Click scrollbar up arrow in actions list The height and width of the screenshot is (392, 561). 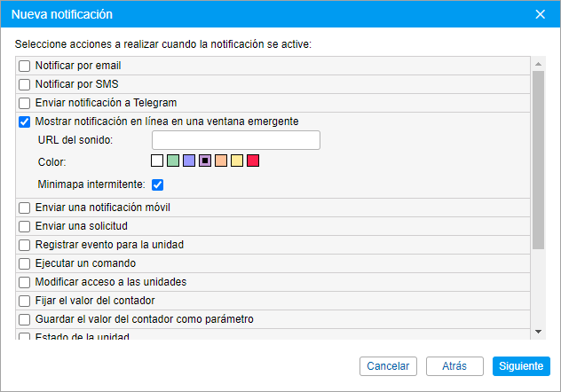[x=538, y=64]
